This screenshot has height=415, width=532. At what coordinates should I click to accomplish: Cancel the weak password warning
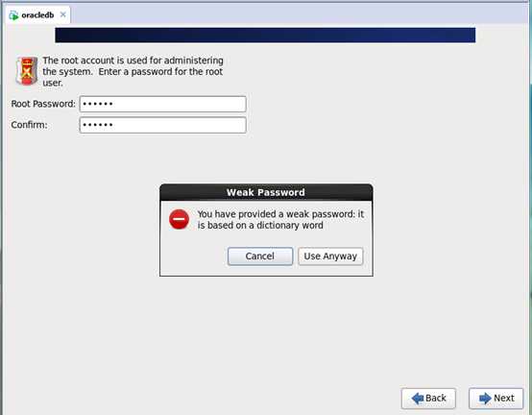[x=260, y=256]
